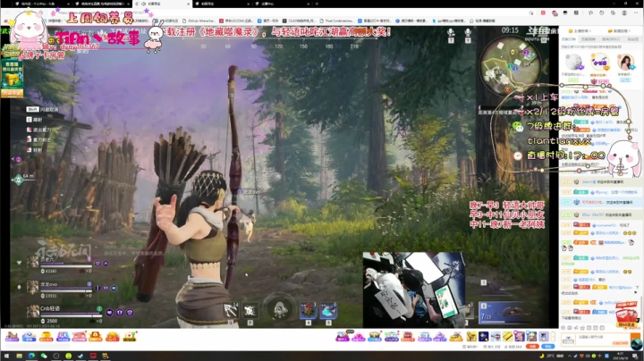Switch to the first chat panel tab
Image resolution: width=644 pixels, height=361 pixels.
tap(569, 39)
